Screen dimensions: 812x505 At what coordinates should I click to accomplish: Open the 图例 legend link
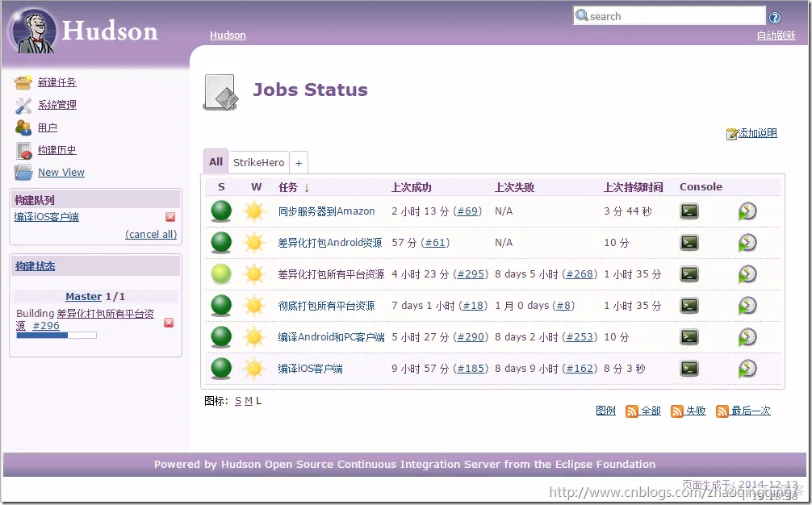(605, 411)
